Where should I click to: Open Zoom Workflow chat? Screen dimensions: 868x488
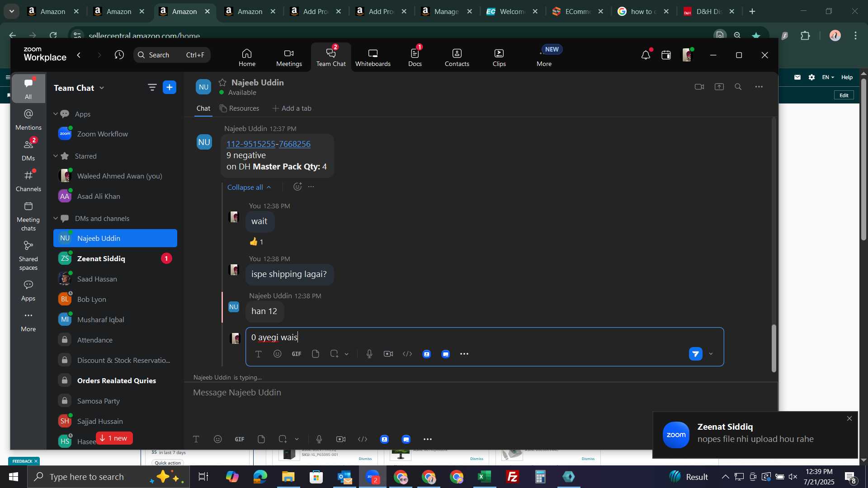[115, 134]
